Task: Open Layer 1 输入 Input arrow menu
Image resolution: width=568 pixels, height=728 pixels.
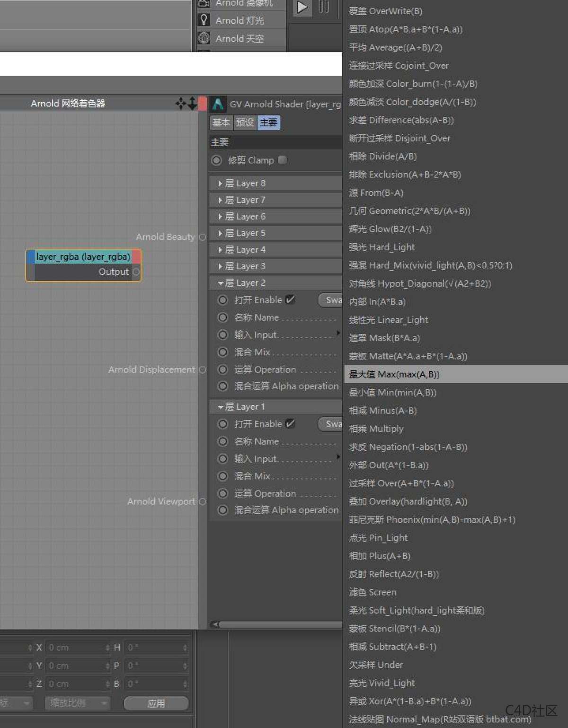Action: 338,457
